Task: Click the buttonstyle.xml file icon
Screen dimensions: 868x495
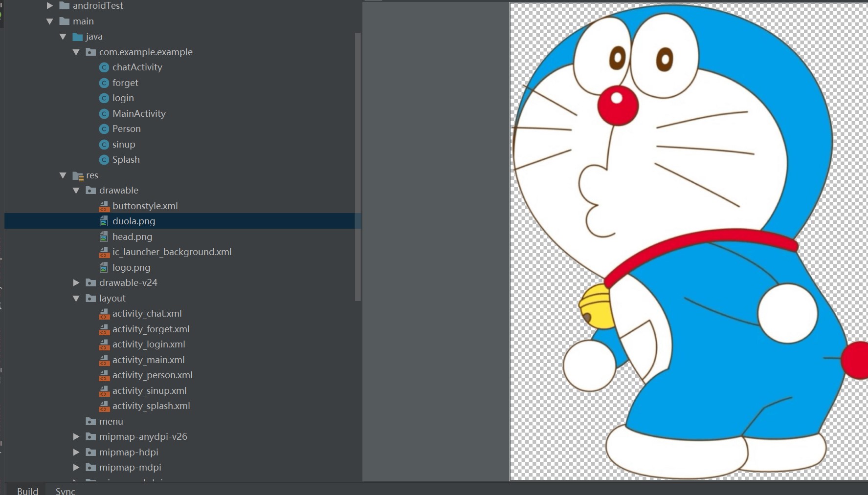Action: [104, 206]
